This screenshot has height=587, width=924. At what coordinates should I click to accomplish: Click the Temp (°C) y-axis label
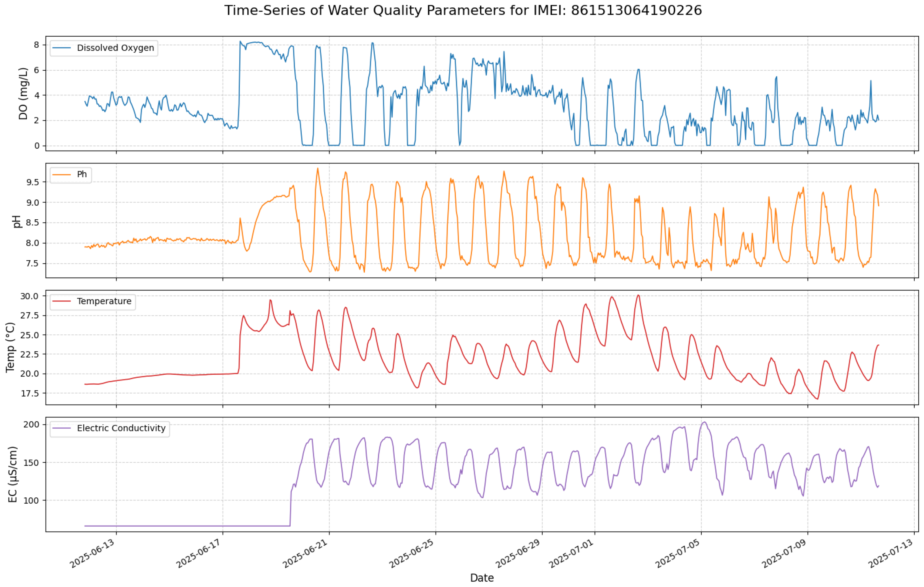(10, 348)
